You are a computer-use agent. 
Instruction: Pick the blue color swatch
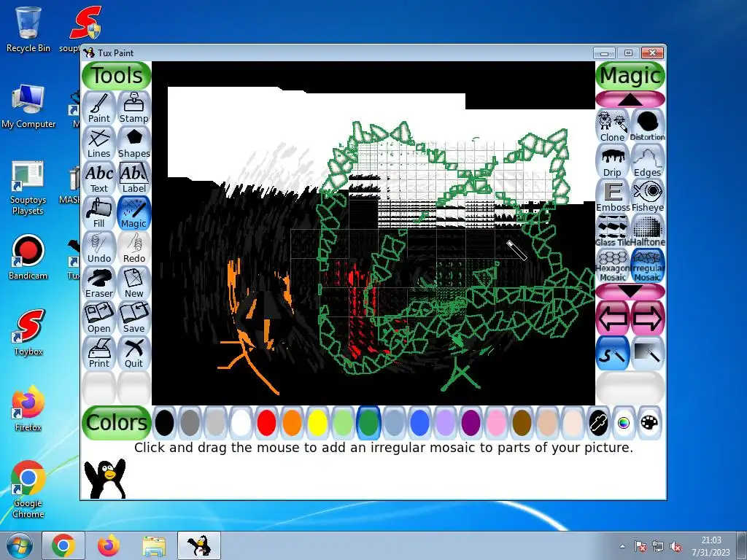(x=419, y=423)
